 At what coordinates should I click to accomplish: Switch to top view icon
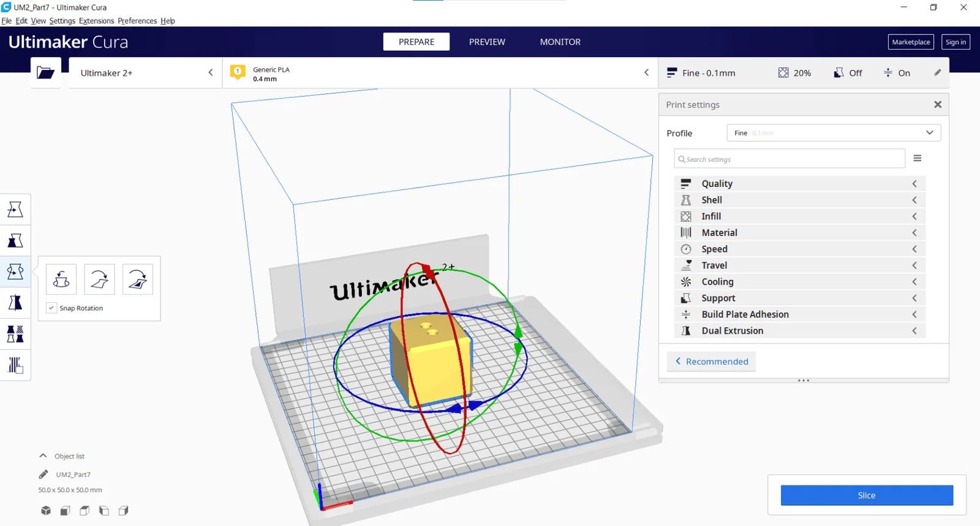[85, 511]
